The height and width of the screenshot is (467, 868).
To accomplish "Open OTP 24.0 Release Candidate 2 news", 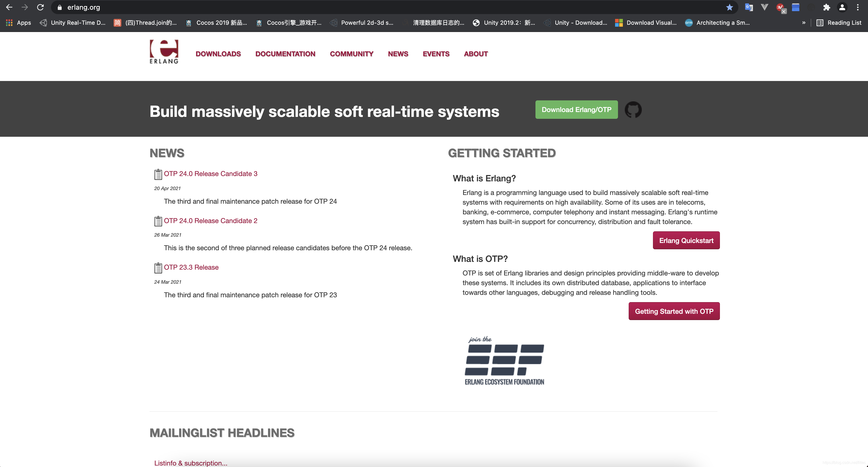I will pyautogui.click(x=211, y=221).
